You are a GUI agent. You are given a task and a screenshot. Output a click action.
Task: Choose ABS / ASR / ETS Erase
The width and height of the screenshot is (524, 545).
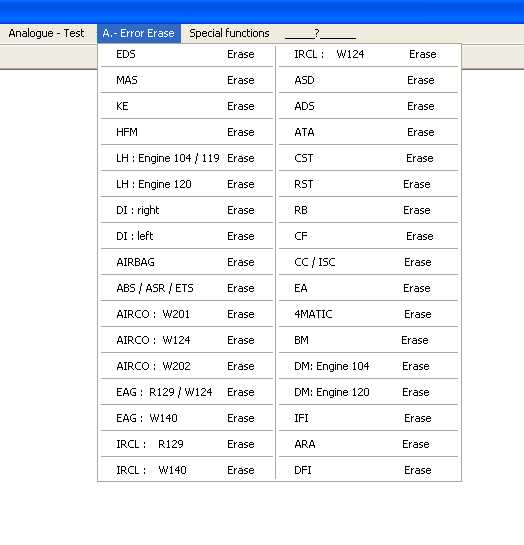(187, 288)
